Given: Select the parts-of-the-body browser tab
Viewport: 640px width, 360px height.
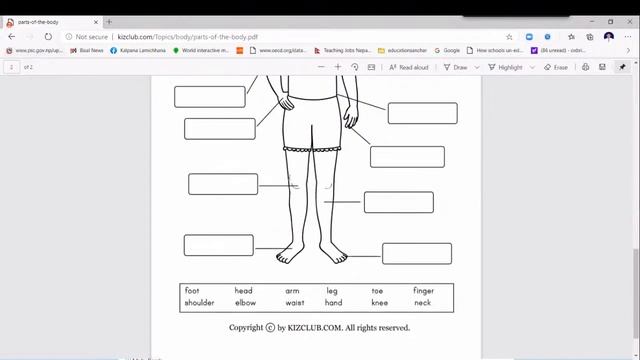Looking at the screenshot, I should coord(52,22).
